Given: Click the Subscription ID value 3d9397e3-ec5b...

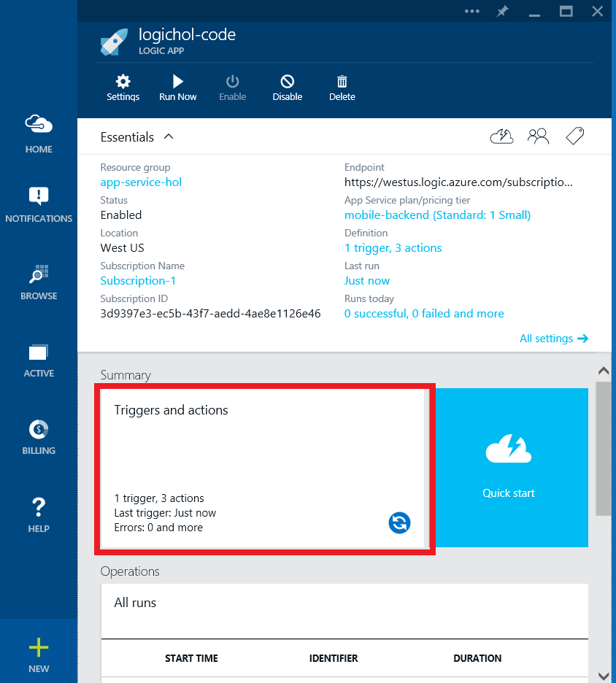Looking at the screenshot, I should pyautogui.click(x=210, y=314).
